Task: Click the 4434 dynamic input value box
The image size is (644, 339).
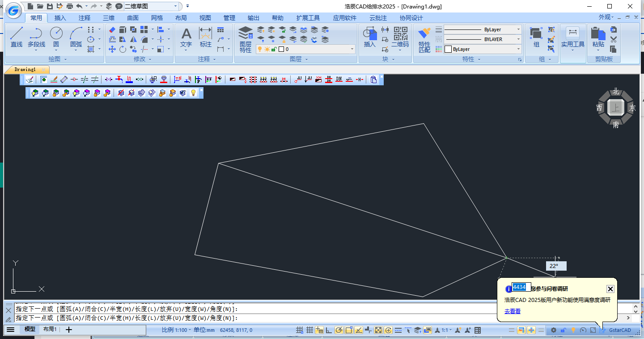Action: pos(521,287)
